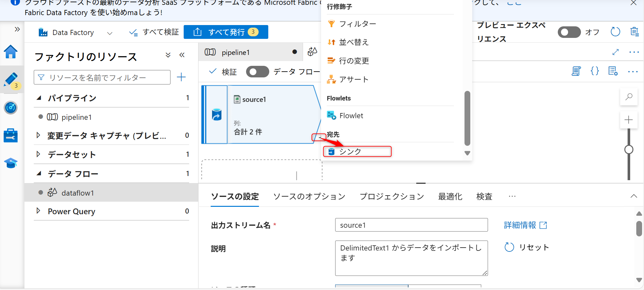Expand the Power Query section
Image resolution: width=644 pixels, height=290 pixels.
[x=39, y=211]
